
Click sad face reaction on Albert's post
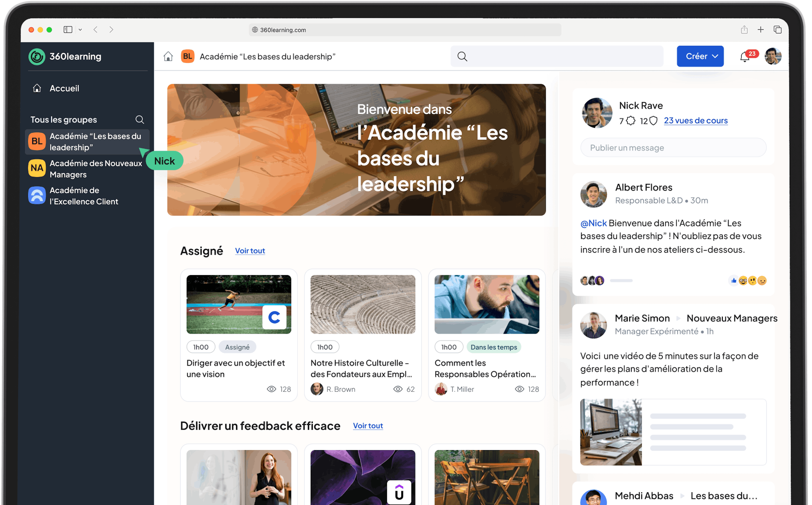[762, 281]
